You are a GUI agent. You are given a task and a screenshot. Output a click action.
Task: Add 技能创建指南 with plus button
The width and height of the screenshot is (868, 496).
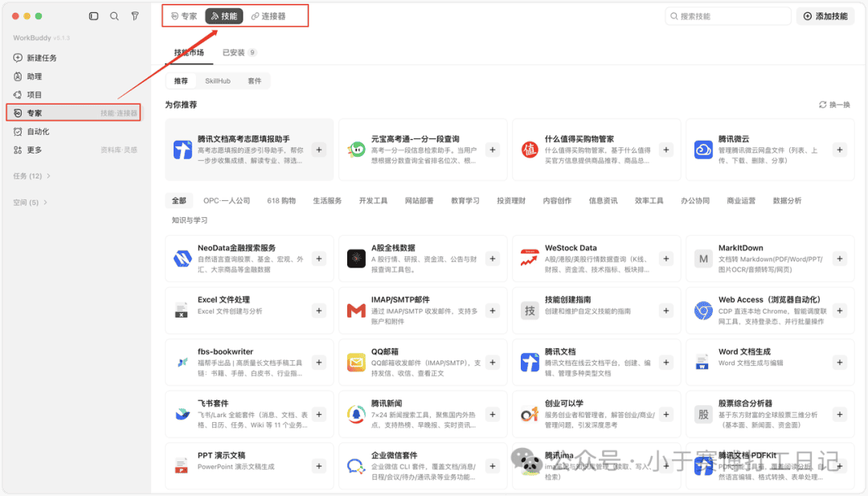pos(666,310)
